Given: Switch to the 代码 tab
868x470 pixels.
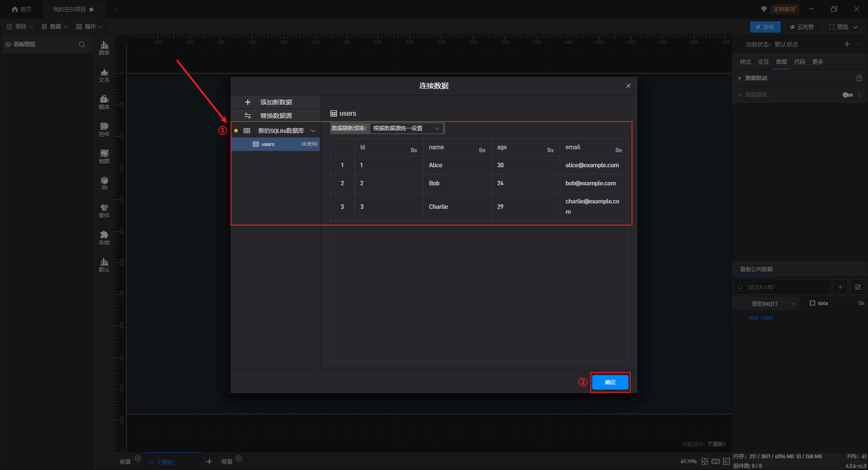Looking at the screenshot, I should coord(799,62).
